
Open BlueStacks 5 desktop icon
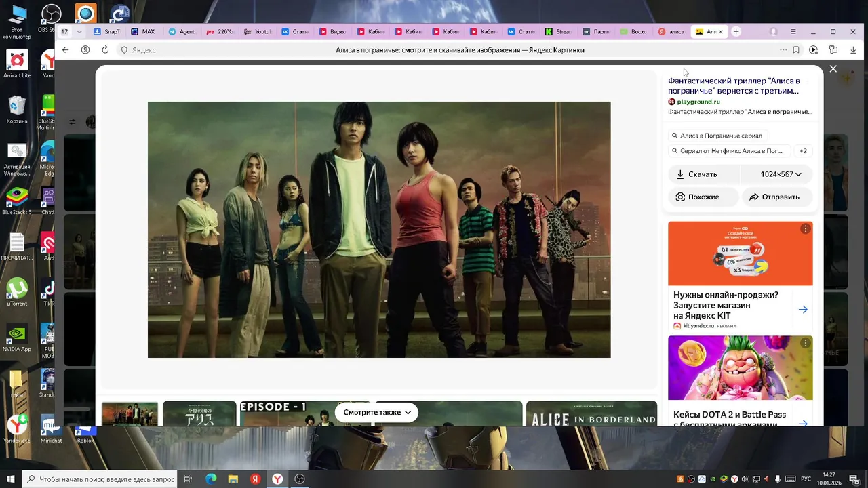16,201
